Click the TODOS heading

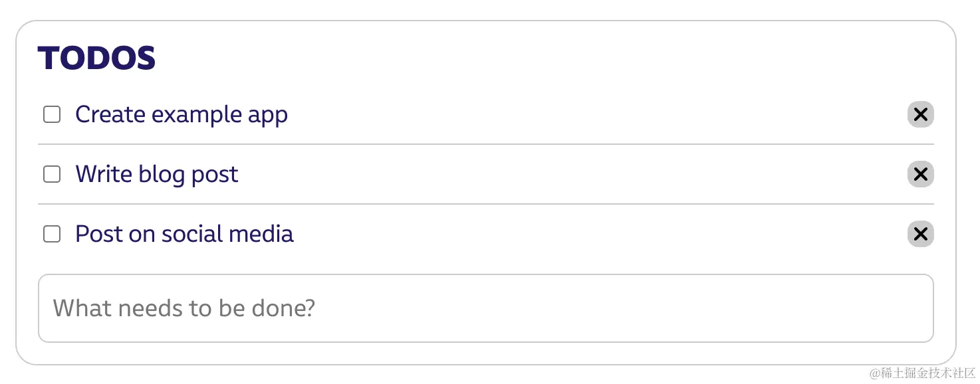tap(97, 58)
